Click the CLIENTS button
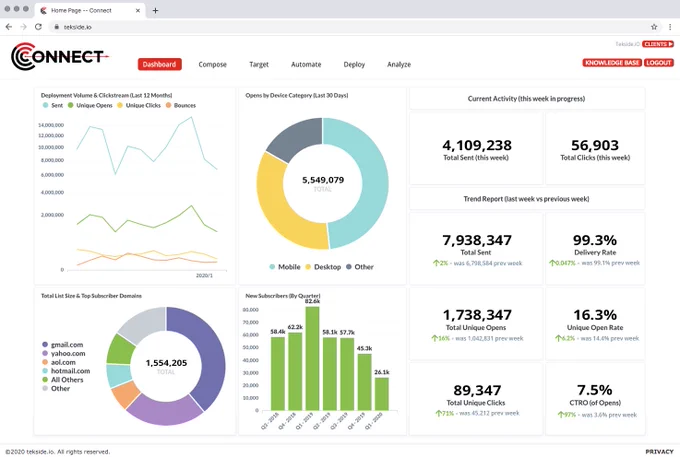This screenshot has width=680, height=457. [x=658, y=44]
